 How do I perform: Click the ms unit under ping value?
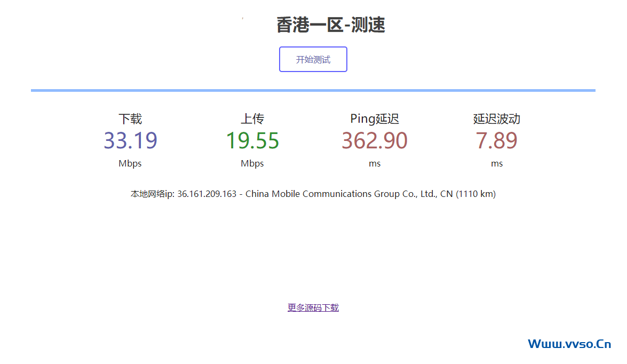(x=375, y=163)
